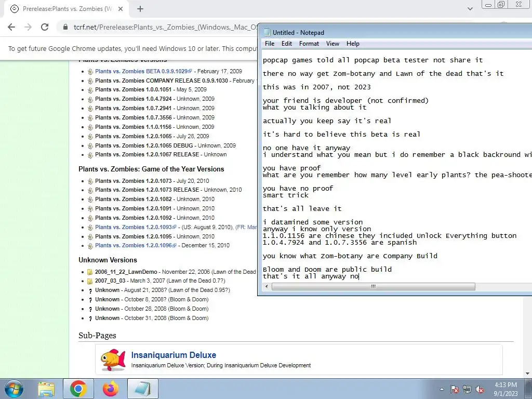The width and height of the screenshot is (532, 399).
Task: Click folder icon beside 2007_03_03
Action: coord(90,281)
